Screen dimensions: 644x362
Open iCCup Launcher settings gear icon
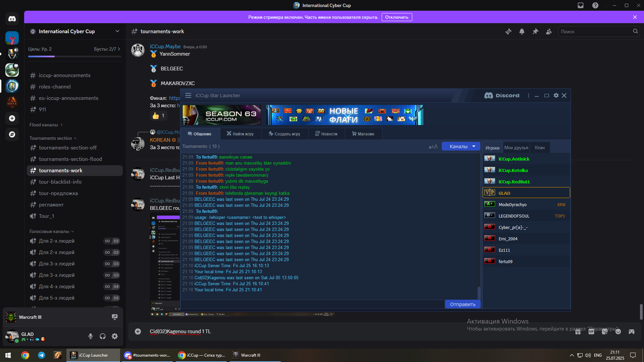[x=556, y=96]
